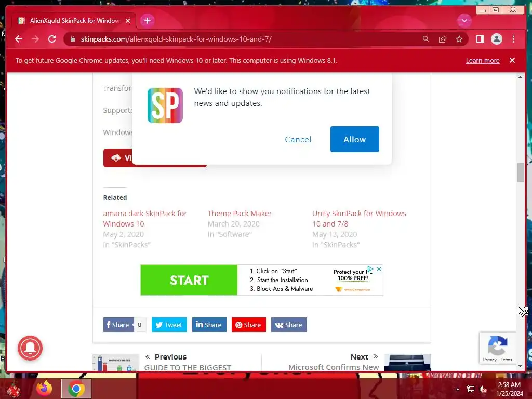Image resolution: width=532 pixels, height=399 pixels.
Task: Open the Chrome profile avatar
Action: pyautogui.click(x=496, y=39)
